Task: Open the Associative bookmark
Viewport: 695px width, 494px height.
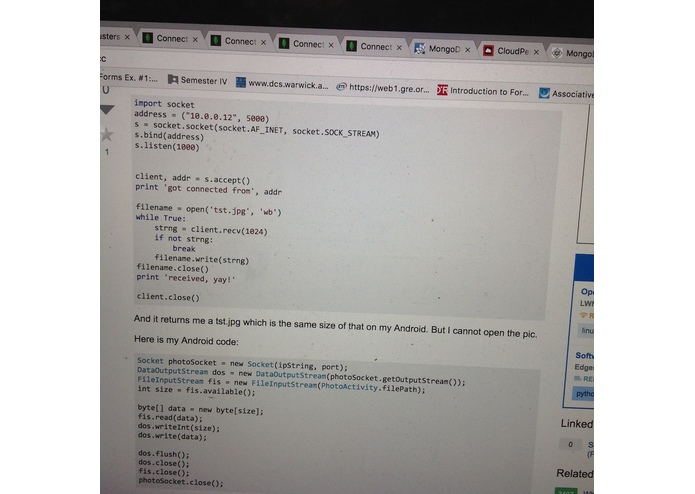Action: pyautogui.click(x=566, y=93)
